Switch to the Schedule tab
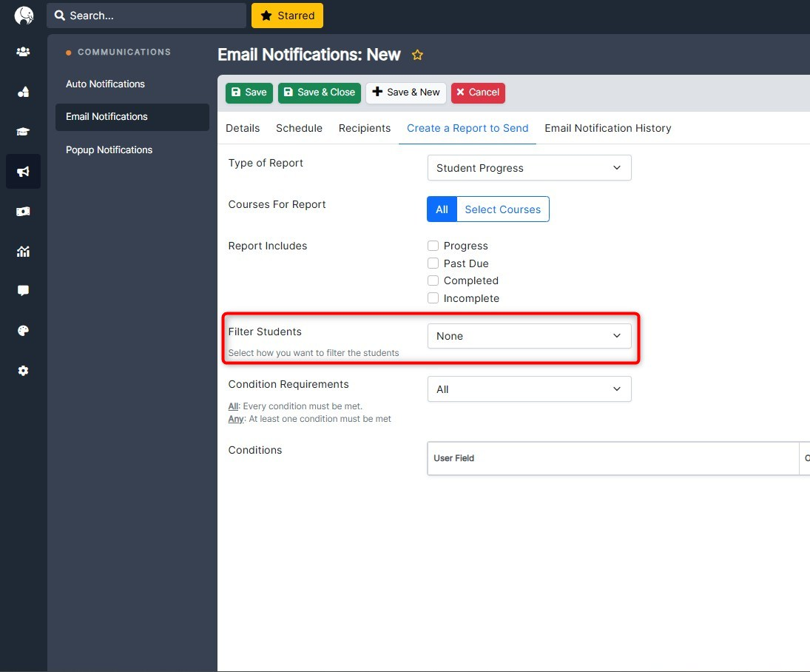The width and height of the screenshot is (810, 672). (299, 128)
